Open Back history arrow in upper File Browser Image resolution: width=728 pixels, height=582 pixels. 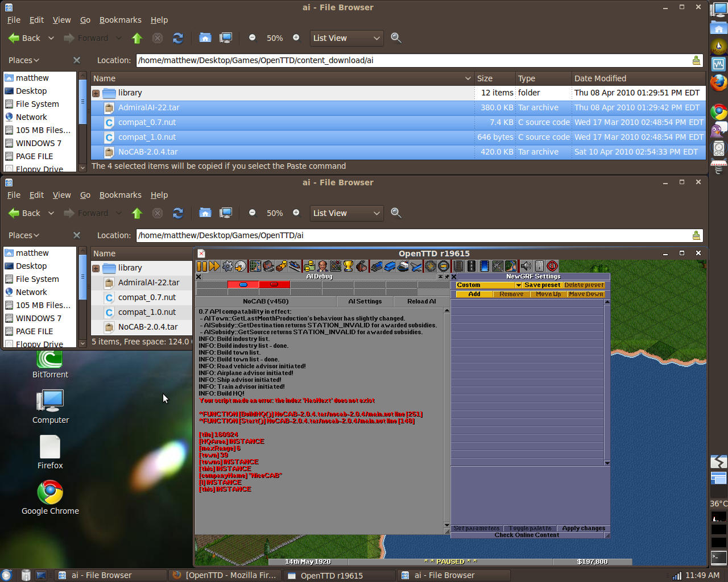coord(51,38)
